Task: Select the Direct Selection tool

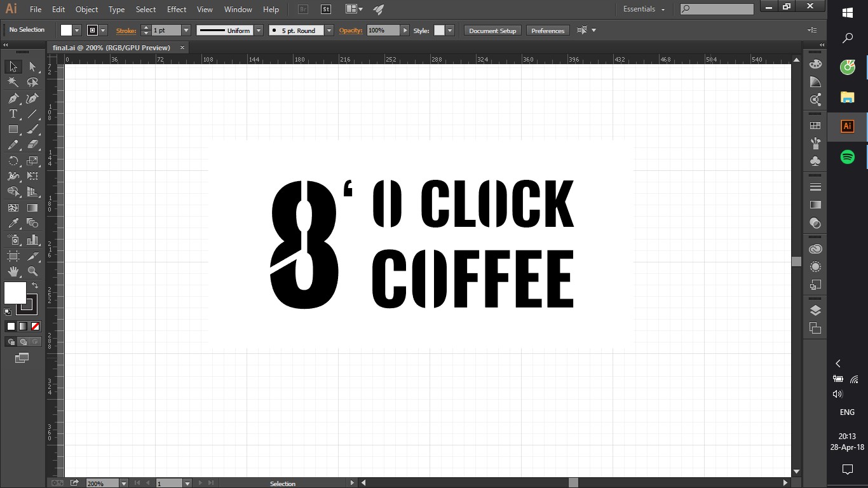Action: 32,67
